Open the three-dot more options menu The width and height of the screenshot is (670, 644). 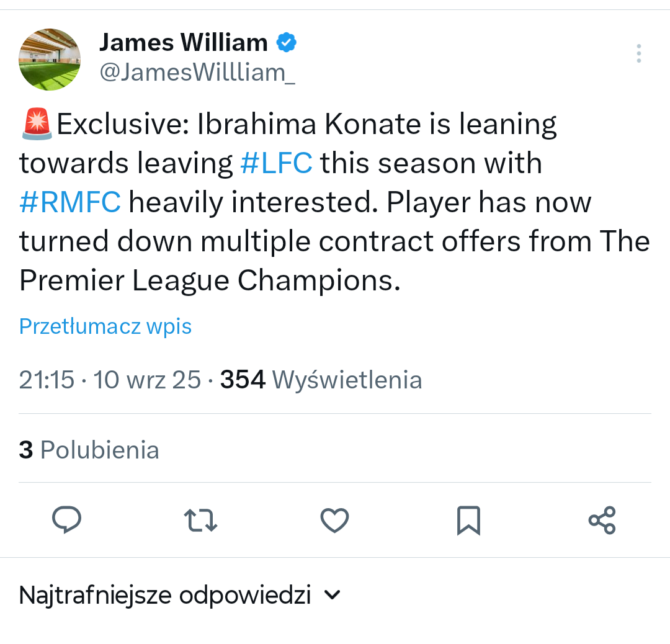coord(638,54)
